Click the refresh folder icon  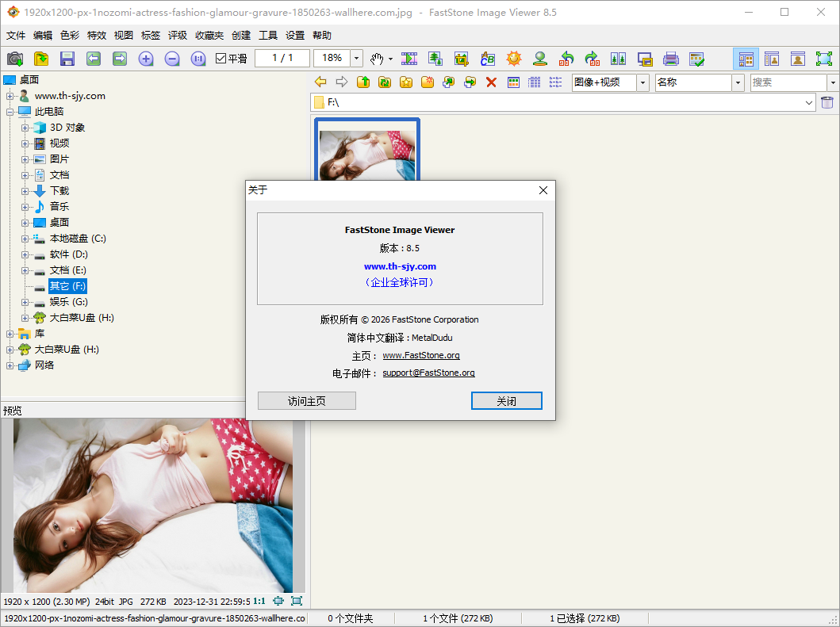point(385,82)
